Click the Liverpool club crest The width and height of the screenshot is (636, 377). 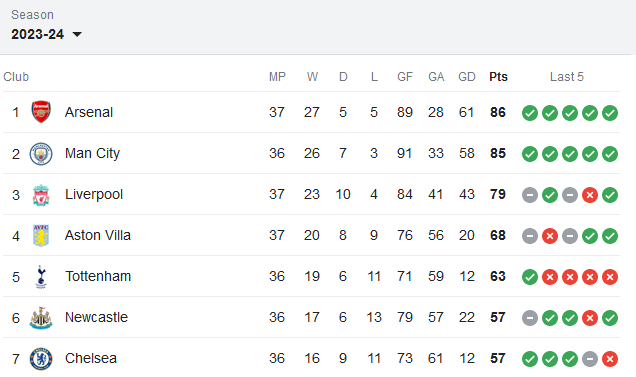tap(41, 195)
